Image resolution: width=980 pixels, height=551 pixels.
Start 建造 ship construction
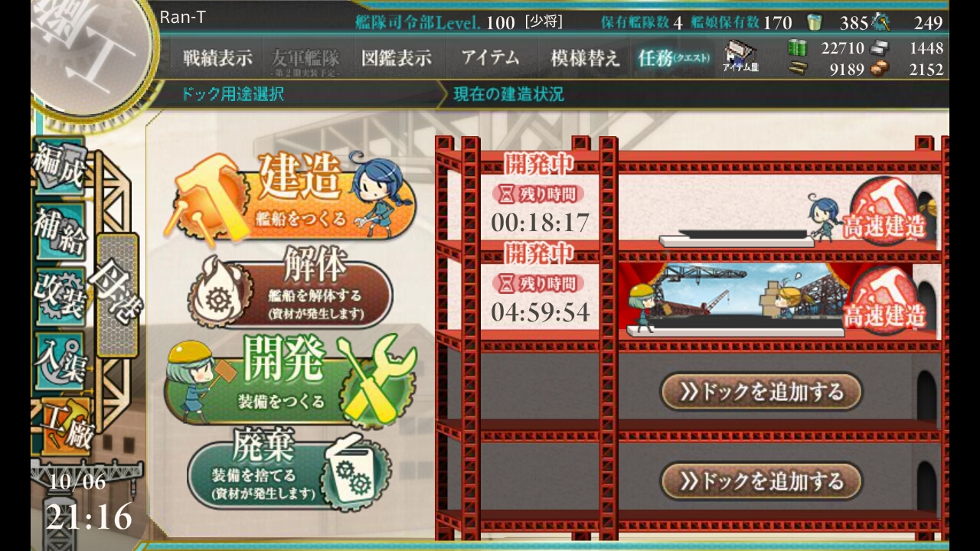[x=296, y=196]
